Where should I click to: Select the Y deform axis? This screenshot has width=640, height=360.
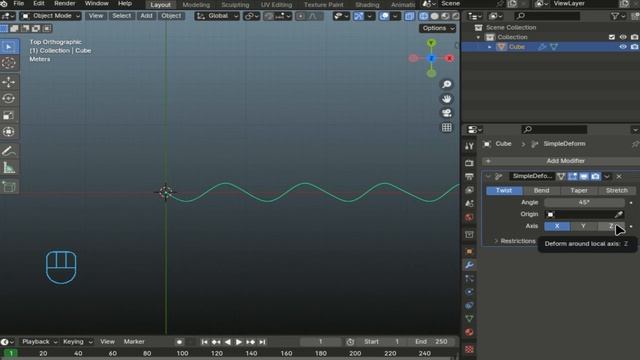pos(583,226)
